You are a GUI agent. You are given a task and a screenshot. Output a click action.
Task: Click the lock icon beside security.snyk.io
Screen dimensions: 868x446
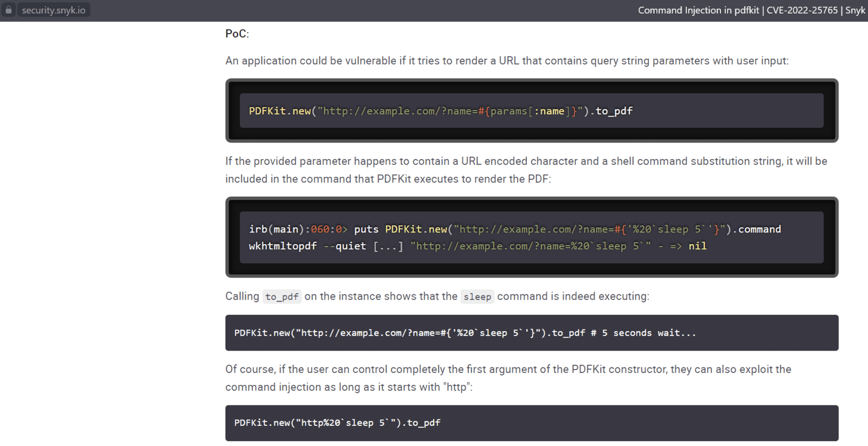pyautogui.click(x=9, y=10)
